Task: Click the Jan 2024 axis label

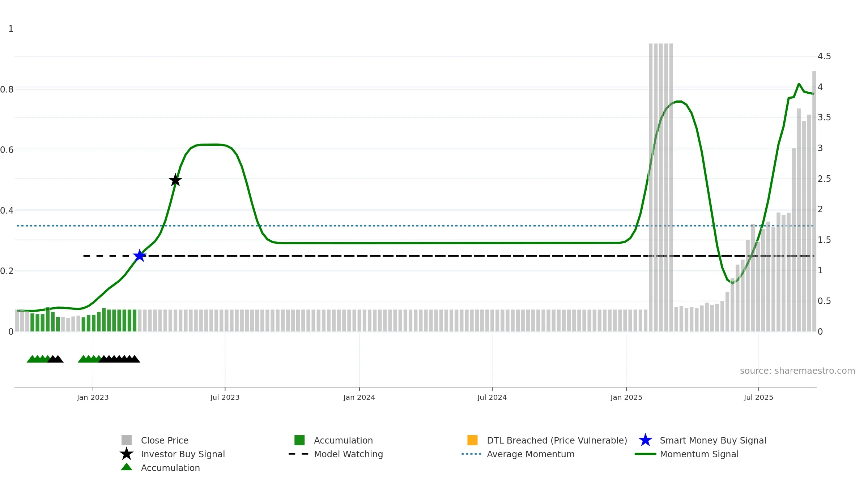Action: point(359,398)
